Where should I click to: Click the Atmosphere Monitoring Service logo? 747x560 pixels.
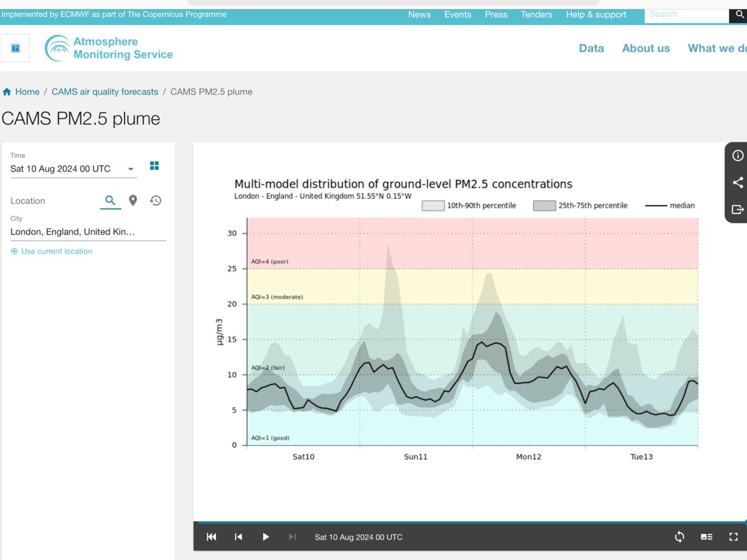click(x=109, y=48)
